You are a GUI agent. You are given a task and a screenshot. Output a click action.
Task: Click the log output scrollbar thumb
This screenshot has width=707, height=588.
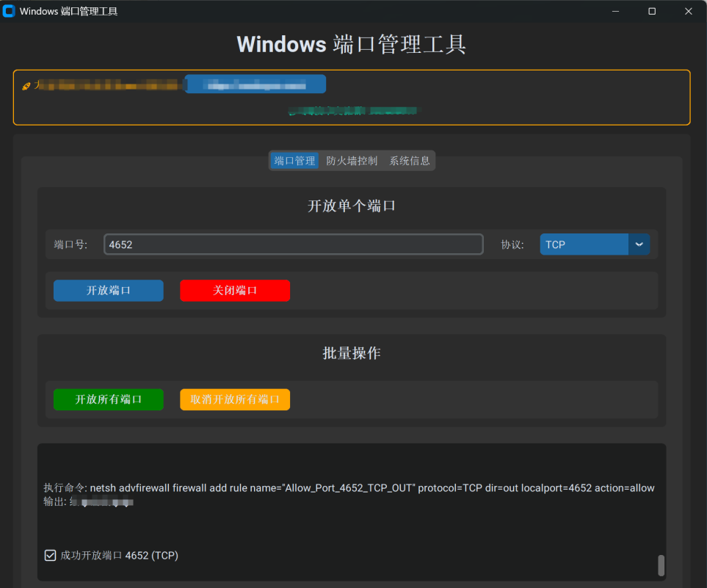point(661,565)
